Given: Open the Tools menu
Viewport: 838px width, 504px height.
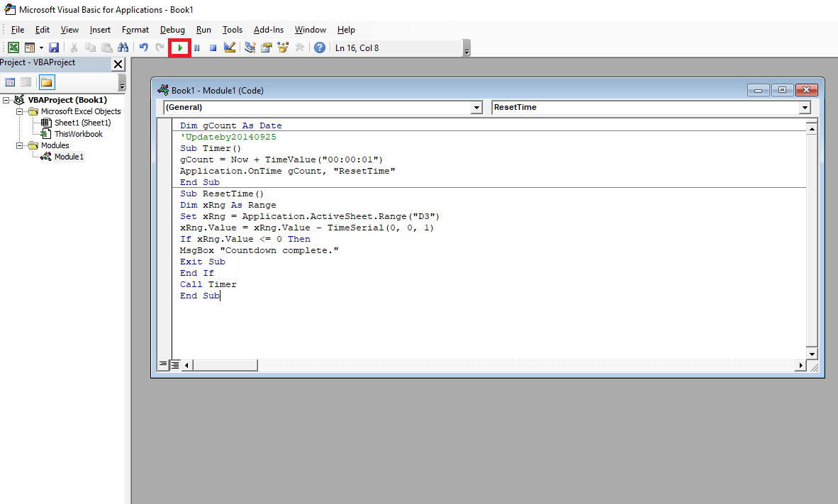Looking at the screenshot, I should pyautogui.click(x=232, y=30).
